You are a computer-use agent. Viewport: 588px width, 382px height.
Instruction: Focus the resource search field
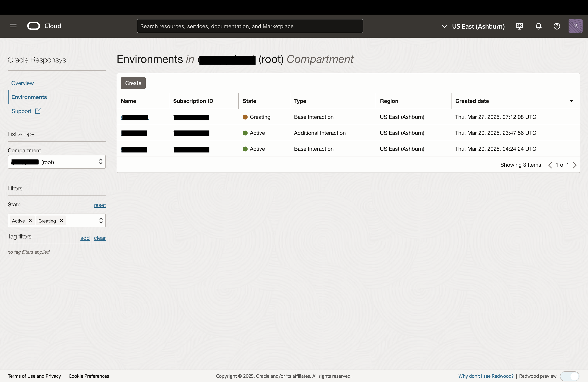click(250, 26)
